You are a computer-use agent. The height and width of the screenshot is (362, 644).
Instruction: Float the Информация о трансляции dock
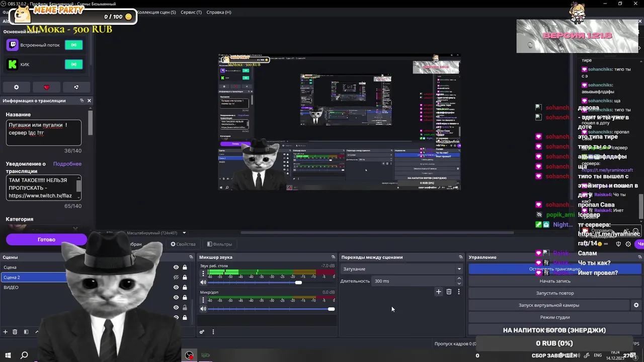point(82,101)
